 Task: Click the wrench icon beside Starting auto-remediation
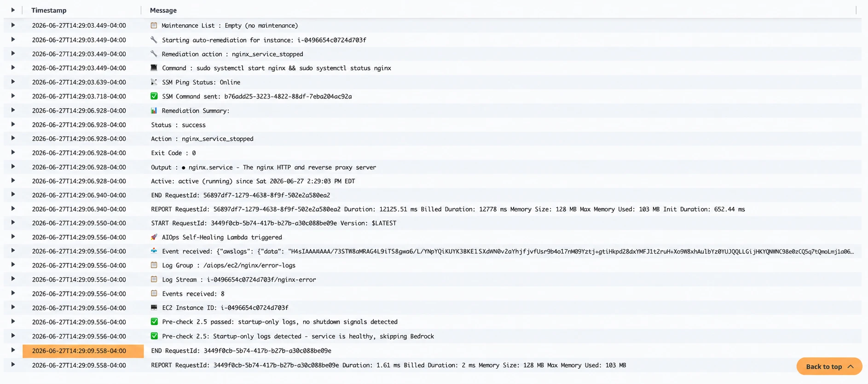154,40
